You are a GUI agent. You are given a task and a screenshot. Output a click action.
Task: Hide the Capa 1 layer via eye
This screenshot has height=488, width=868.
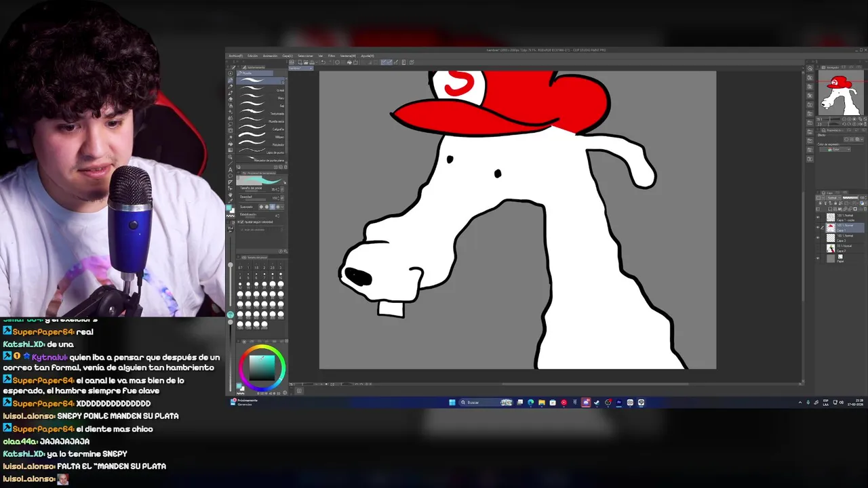coord(818,227)
